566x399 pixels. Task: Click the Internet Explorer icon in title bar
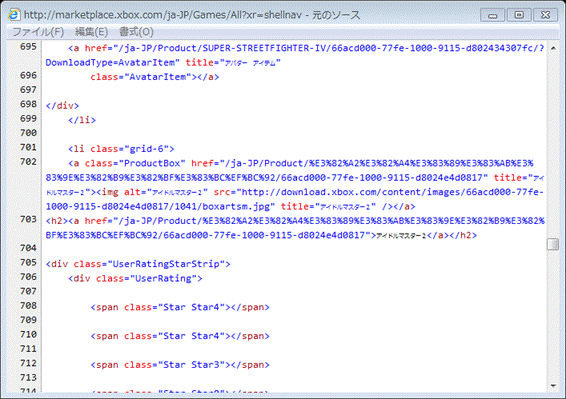tap(14, 15)
